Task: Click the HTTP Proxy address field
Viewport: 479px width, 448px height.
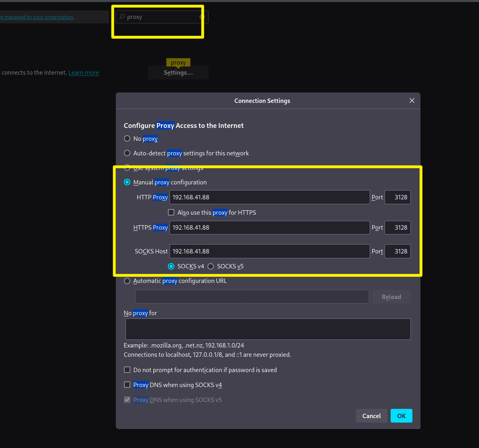Action: pos(269,197)
